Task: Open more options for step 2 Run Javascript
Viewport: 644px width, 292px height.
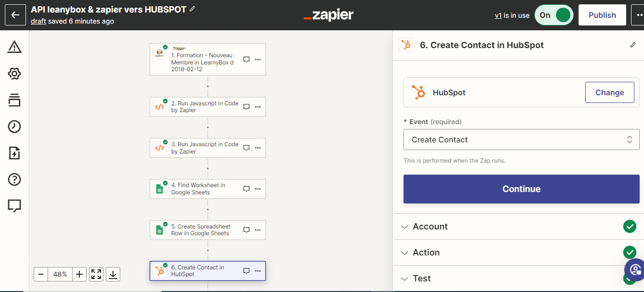Action: pos(258,107)
